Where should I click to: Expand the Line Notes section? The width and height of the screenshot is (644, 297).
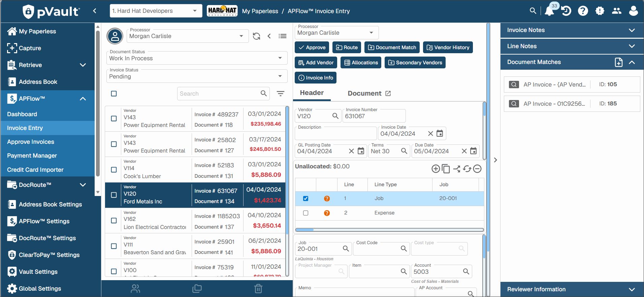tap(572, 46)
